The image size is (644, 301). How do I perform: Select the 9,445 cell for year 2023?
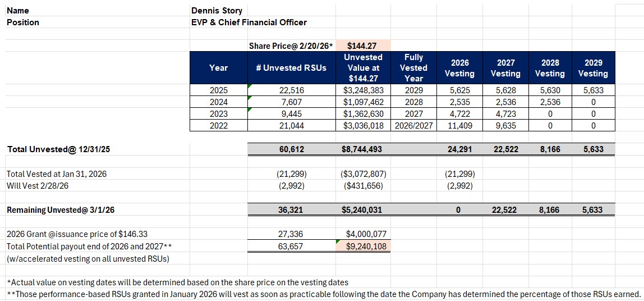(291, 114)
